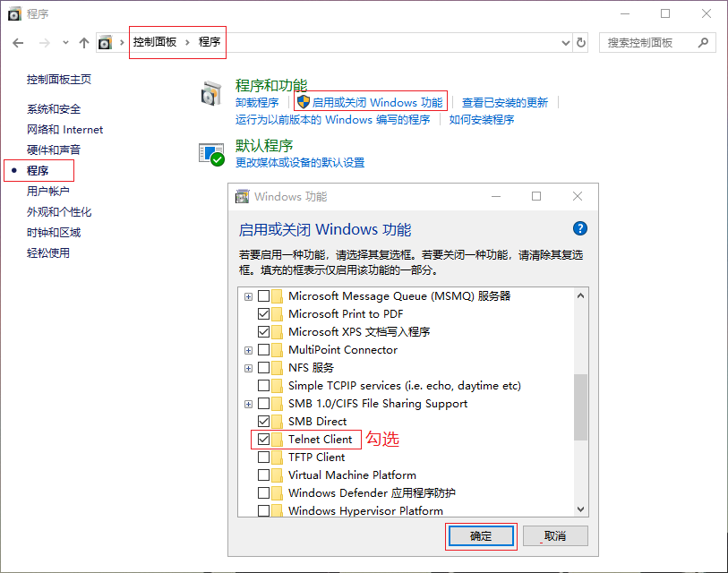Click the back navigation arrow

[x=18, y=42]
